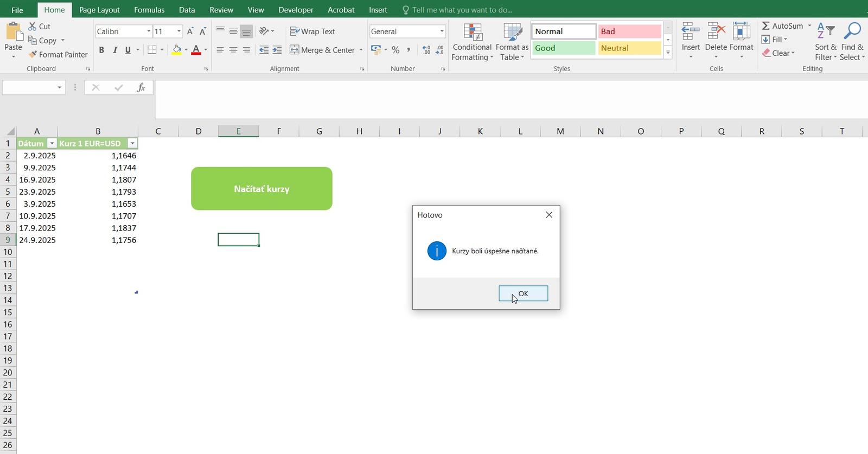The width and height of the screenshot is (868, 454).
Task: Toggle Italic formatting
Action: point(114,50)
